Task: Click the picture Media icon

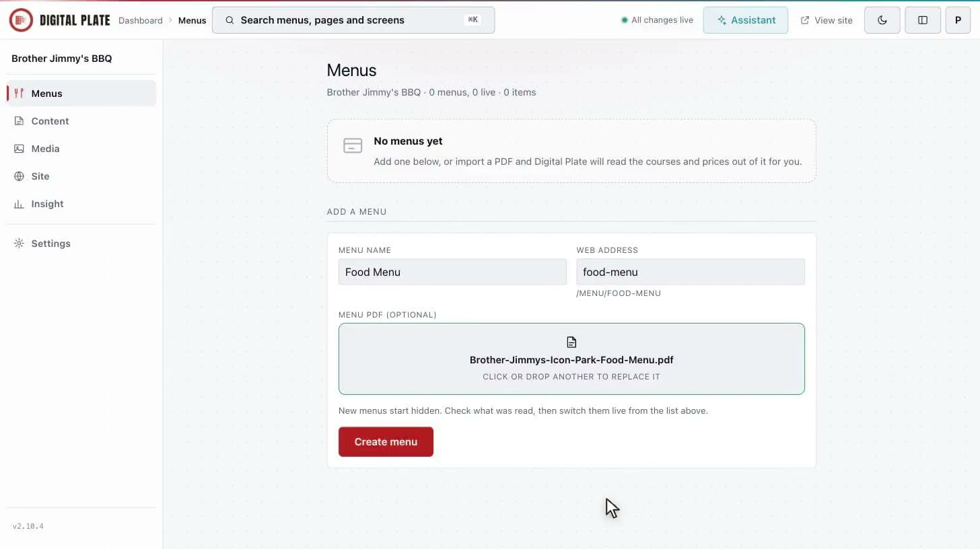Action: [x=19, y=149]
